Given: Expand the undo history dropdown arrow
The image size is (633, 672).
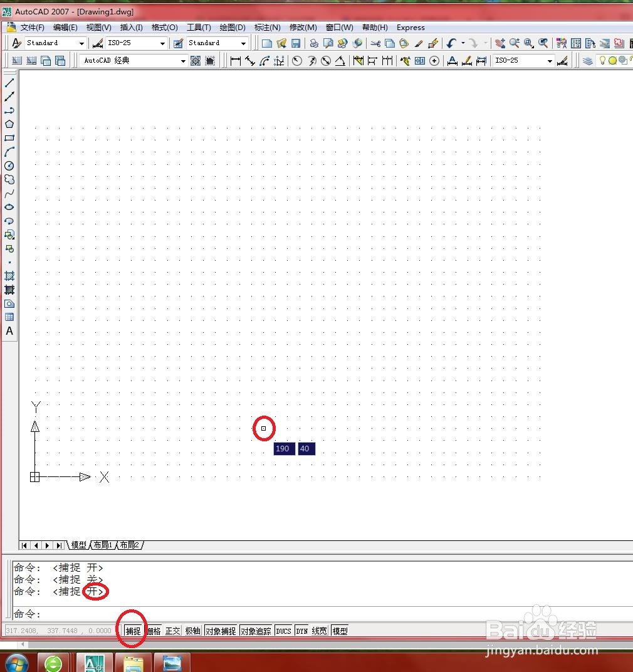Looking at the screenshot, I should click(463, 43).
